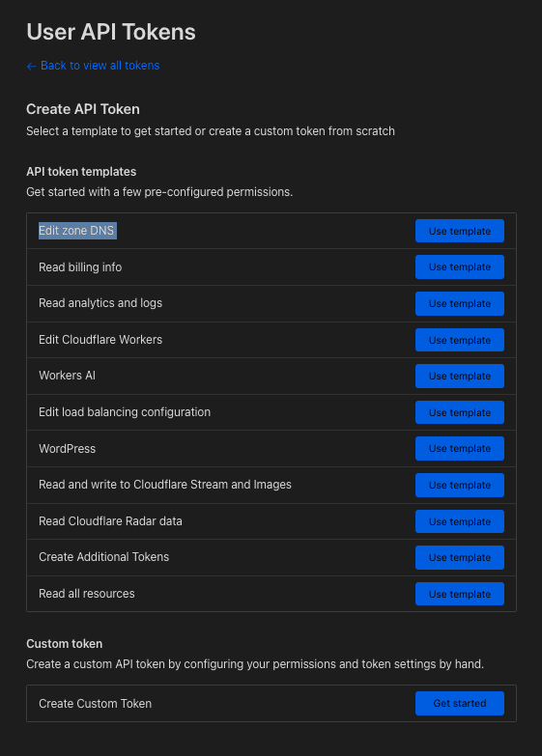Screen dimensions: 542x756
Task: Use template for WordPress
Action: click(460, 448)
